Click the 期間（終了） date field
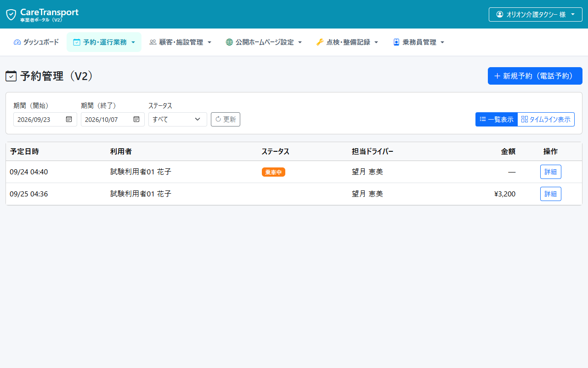588x368 pixels. tap(113, 119)
